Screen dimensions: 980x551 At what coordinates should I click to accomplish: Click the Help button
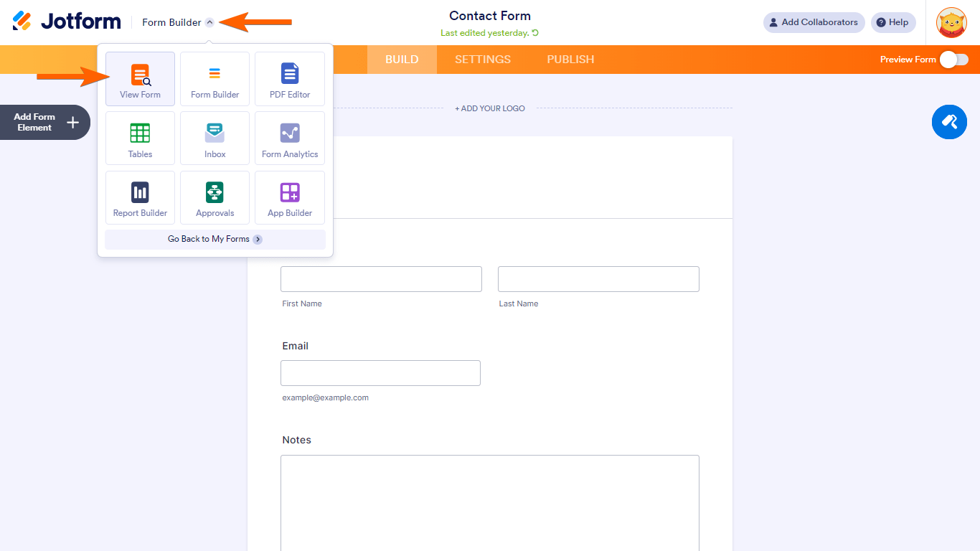click(893, 22)
